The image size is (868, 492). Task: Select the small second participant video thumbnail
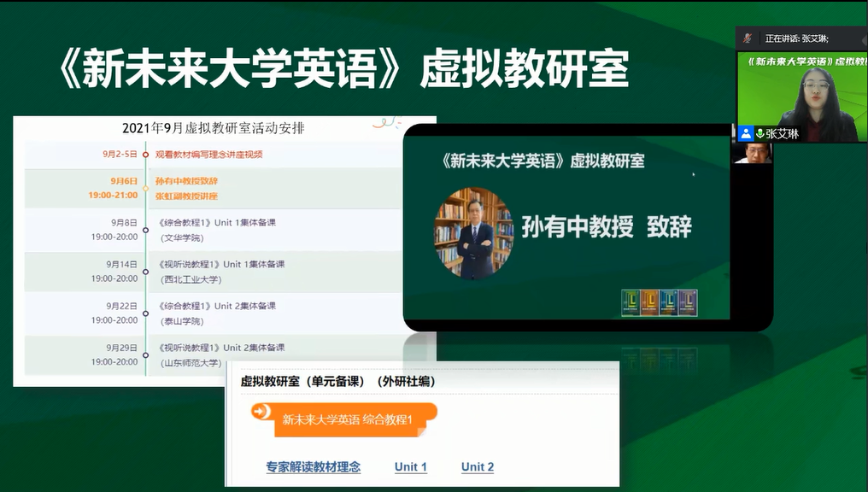click(x=752, y=153)
